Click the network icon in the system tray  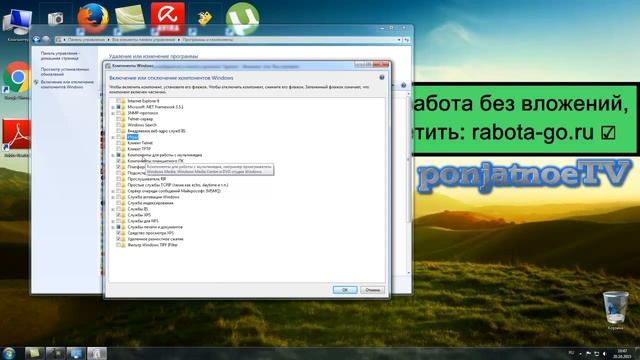[596, 353]
